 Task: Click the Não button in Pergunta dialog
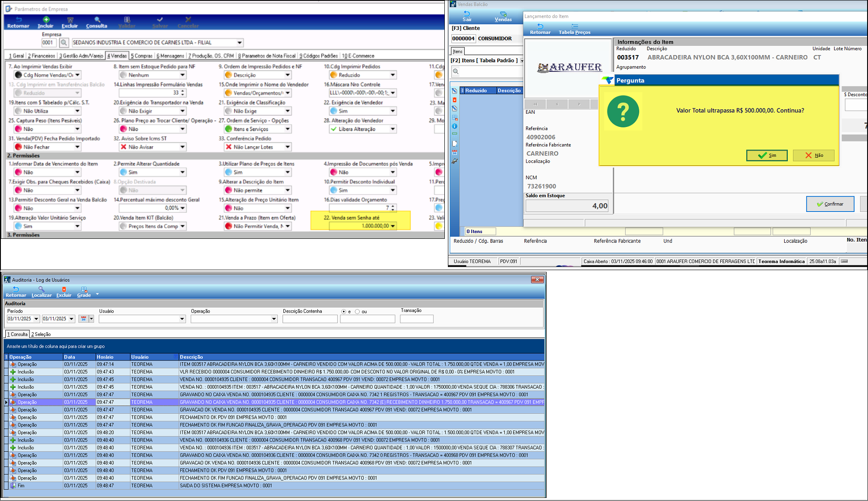click(x=813, y=155)
